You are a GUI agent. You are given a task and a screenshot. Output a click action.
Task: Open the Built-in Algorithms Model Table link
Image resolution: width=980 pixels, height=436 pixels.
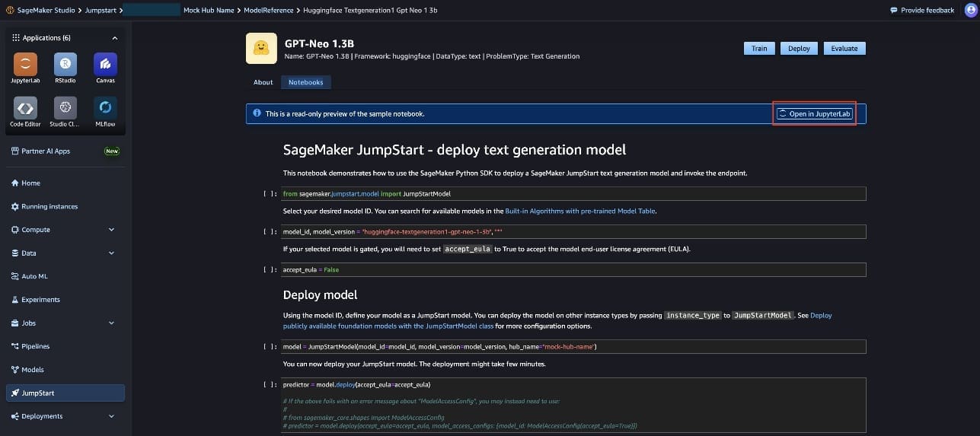pyautogui.click(x=580, y=211)
